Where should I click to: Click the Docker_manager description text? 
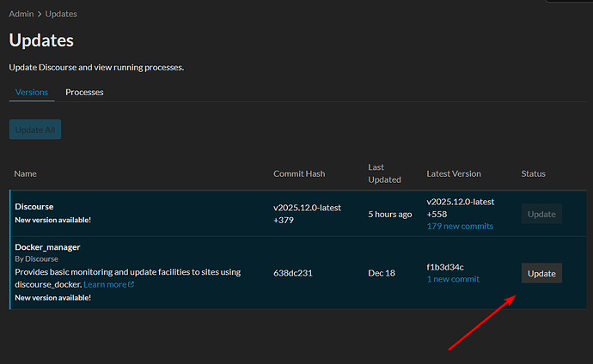[128, 278]
